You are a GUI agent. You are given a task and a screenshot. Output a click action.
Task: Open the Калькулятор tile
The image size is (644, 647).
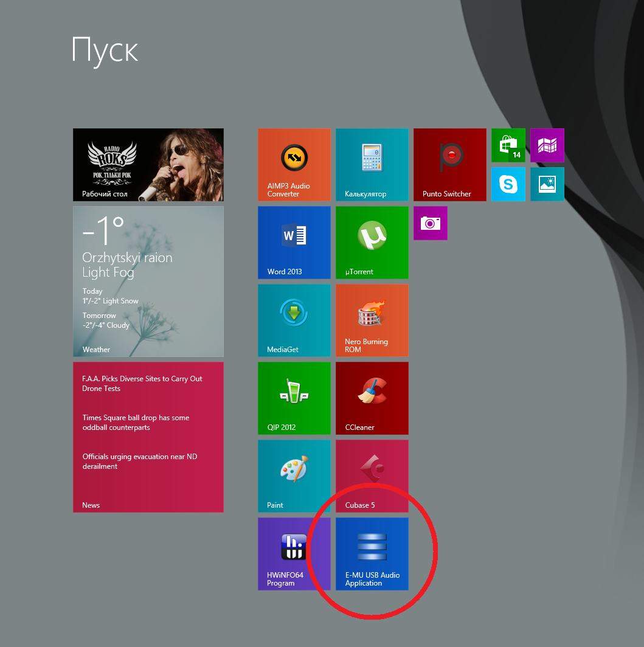coord(372,165)
